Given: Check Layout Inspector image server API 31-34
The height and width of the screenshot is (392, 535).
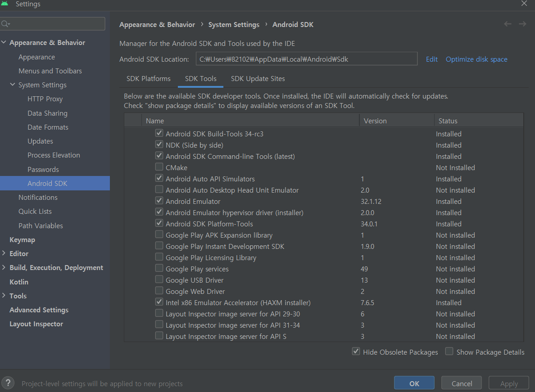Looking at the screenshot, I should click(x=159, y=324).
